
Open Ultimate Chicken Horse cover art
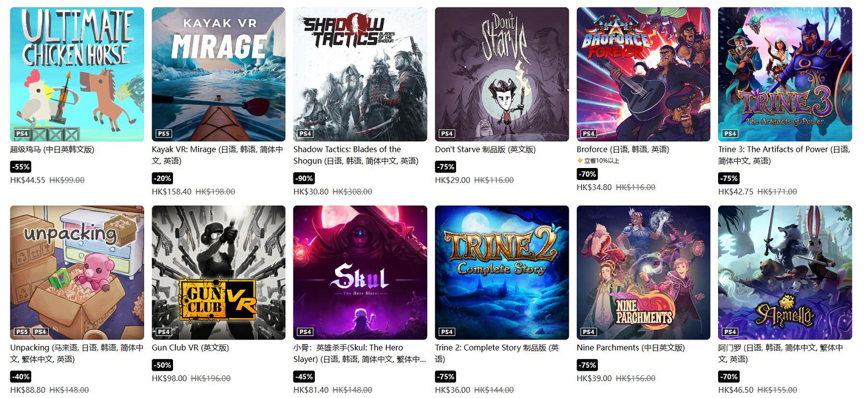(x=77, y=74)
